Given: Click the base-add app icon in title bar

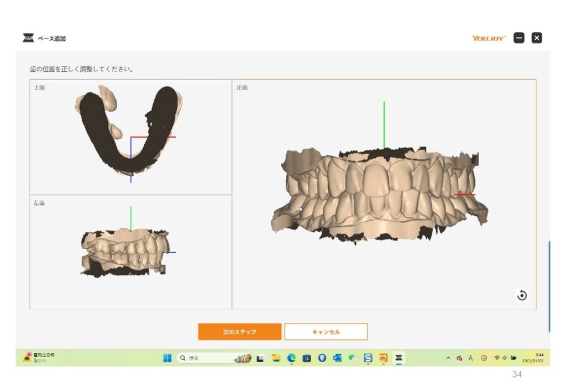Looking at the screenshot, I should tap(28, 38).
